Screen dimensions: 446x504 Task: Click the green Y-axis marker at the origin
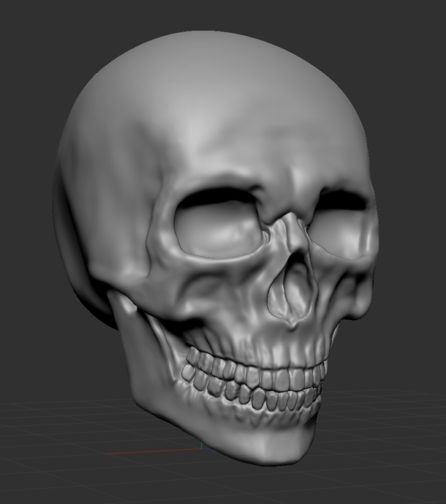(202, 445)
